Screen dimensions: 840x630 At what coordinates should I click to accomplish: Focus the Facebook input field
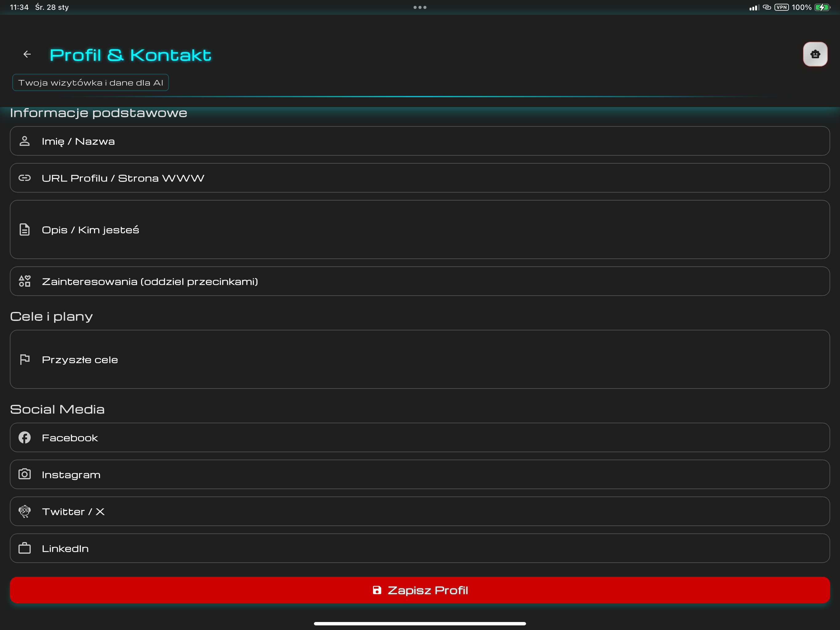pos(420,438)
